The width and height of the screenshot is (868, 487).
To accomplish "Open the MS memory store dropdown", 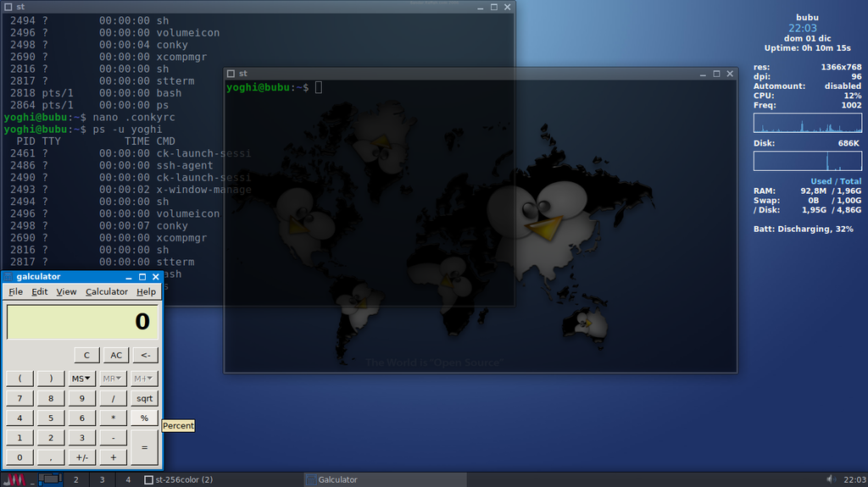I will point(81,379).
